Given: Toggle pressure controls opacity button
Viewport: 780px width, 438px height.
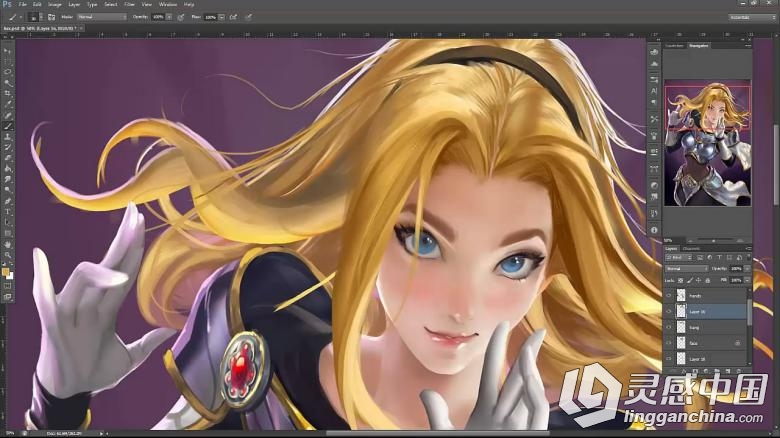Looking at the screenshot, I should click(181, 17).
